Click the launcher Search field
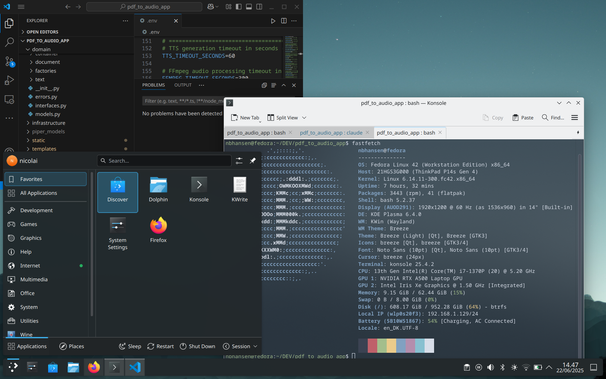606x379 pixels. 164,161
